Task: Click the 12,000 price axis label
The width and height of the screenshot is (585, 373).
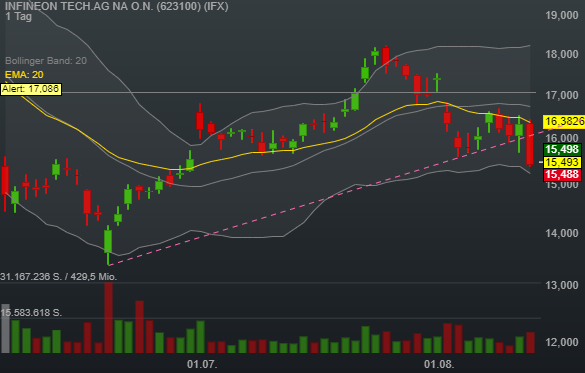Action: tap(562, 342)
